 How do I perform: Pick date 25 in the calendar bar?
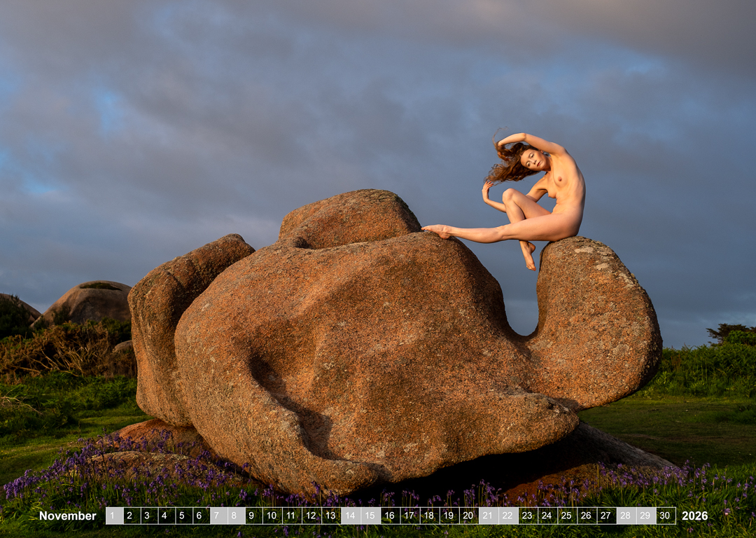(x=566, y=516)
